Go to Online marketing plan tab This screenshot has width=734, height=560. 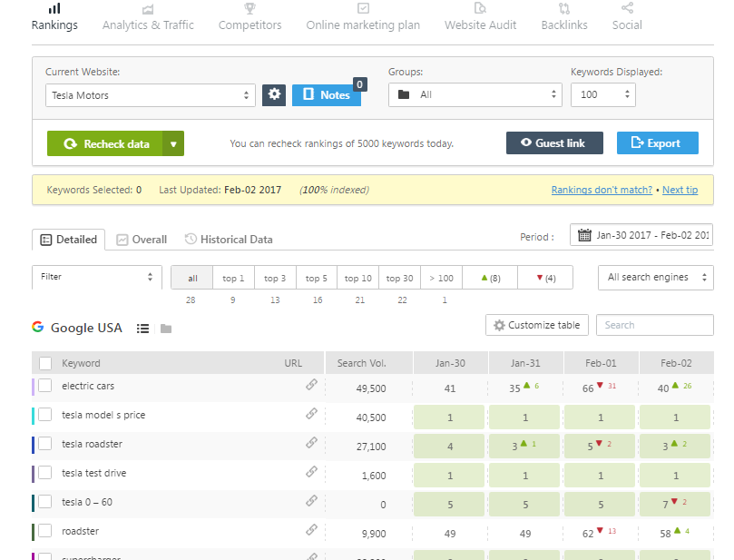[363, 17]
